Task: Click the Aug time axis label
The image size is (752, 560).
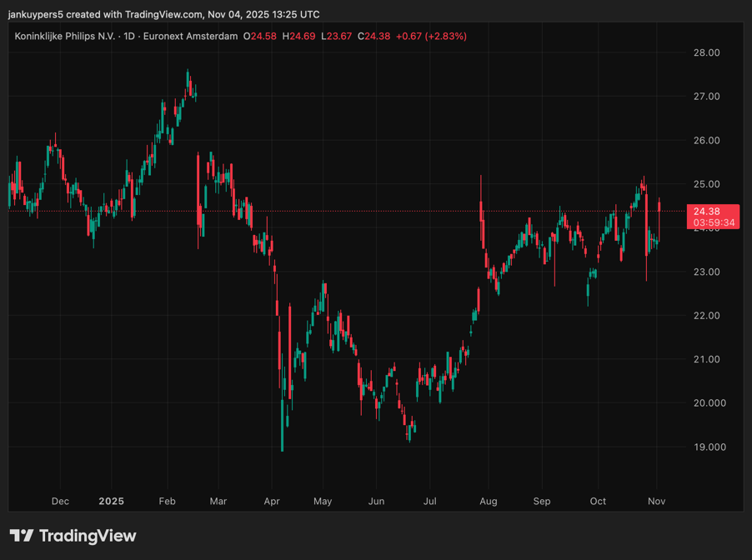Action: pos(489,501)
